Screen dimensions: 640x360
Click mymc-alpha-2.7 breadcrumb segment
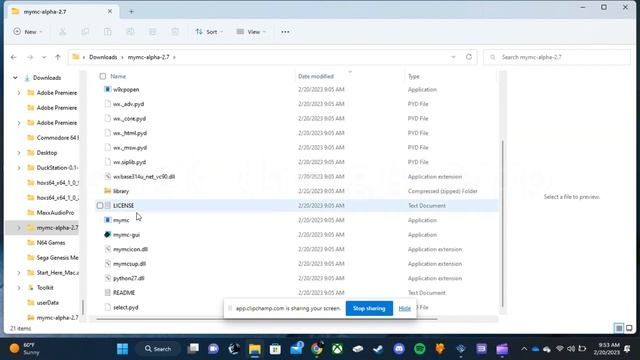149,57
